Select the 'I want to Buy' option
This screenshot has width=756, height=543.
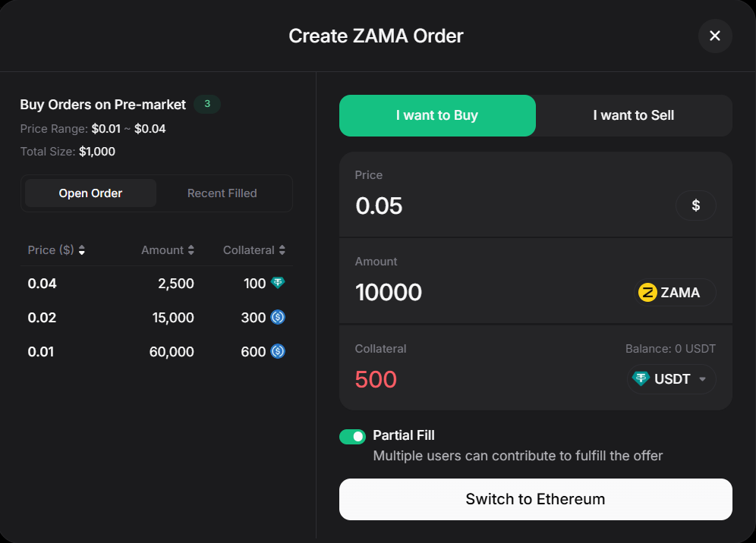(437, 115)
